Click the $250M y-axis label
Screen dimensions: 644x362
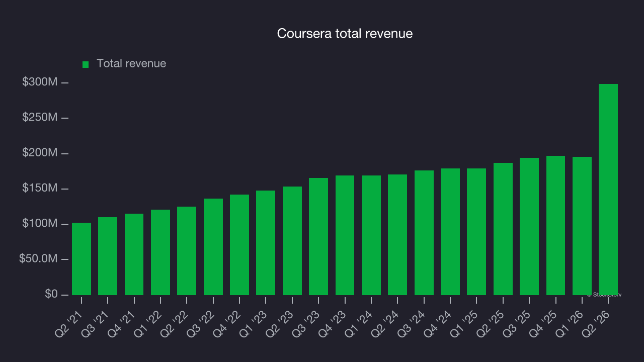[40, 117]
